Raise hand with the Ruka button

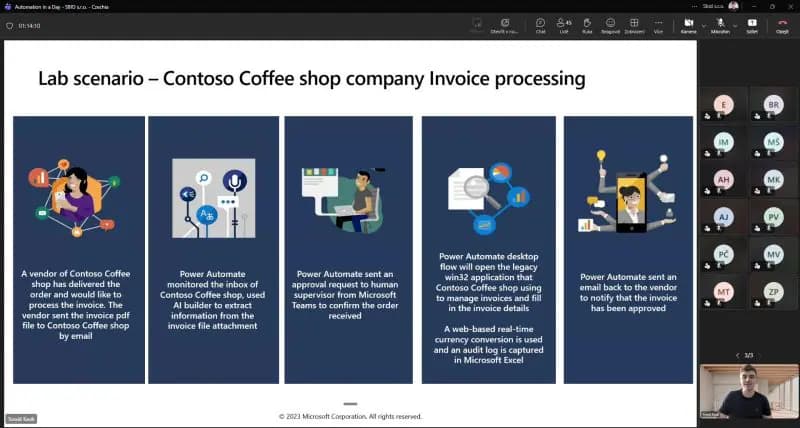[587, 26]
